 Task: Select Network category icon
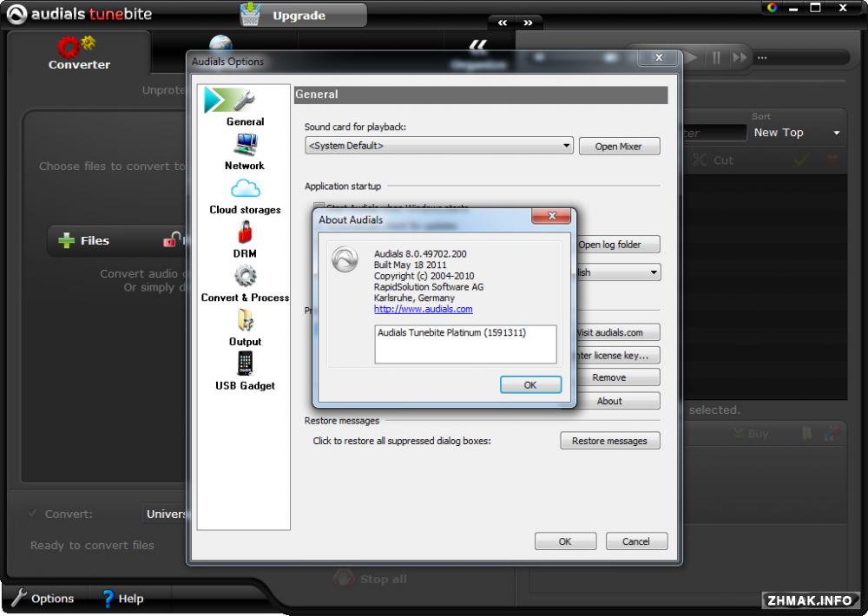[245, 144]
